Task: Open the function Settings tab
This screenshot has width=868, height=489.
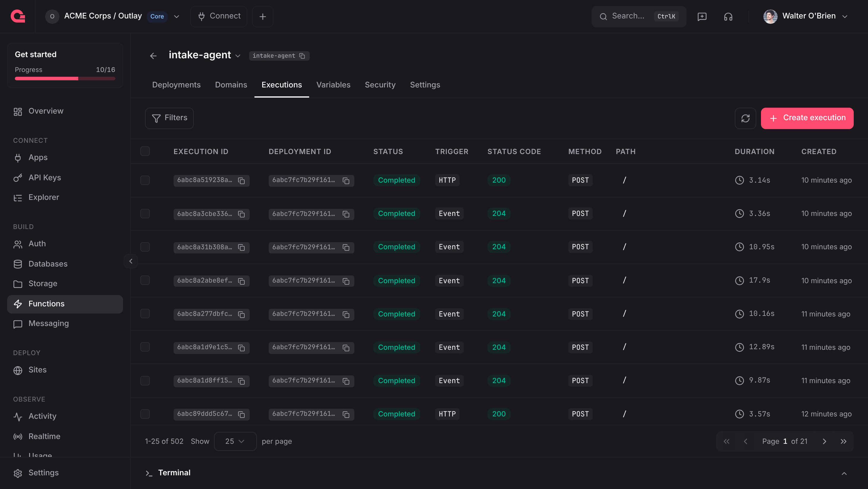Action: coord(425,85)
